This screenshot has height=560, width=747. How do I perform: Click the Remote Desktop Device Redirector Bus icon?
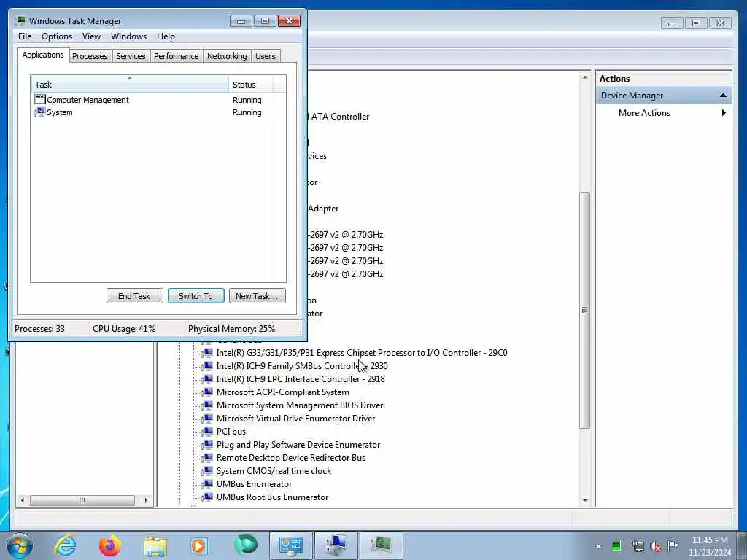(x=208, y=458)
